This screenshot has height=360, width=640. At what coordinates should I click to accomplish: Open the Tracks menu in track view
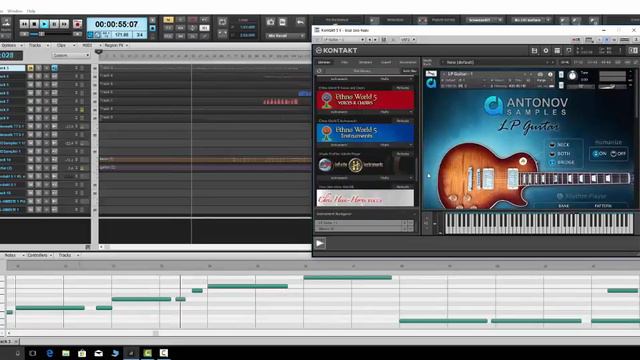coord(37,45)
